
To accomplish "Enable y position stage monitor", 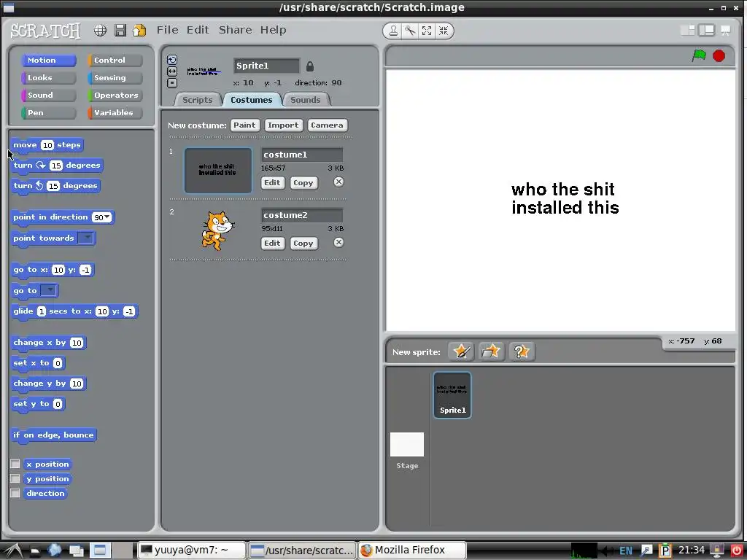I will [15, 478].
